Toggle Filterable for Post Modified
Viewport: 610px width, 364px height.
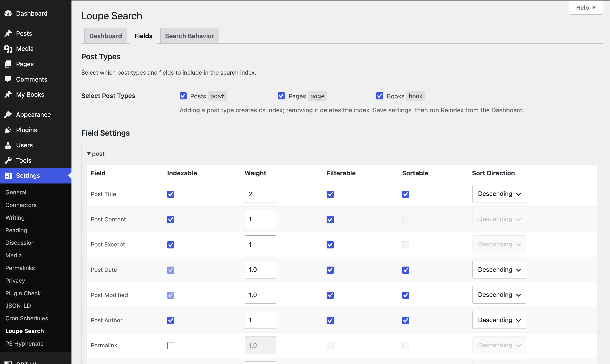330,295
